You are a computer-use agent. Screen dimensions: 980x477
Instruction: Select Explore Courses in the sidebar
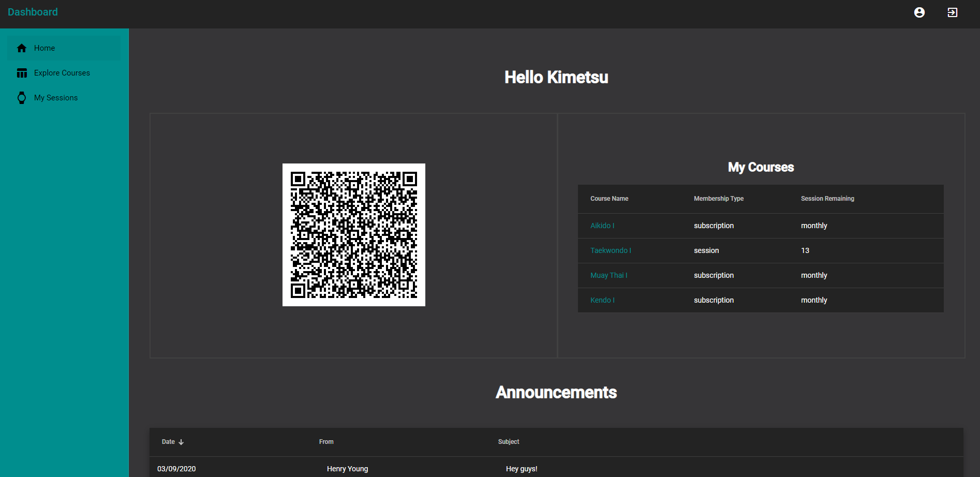pos(62,73)
